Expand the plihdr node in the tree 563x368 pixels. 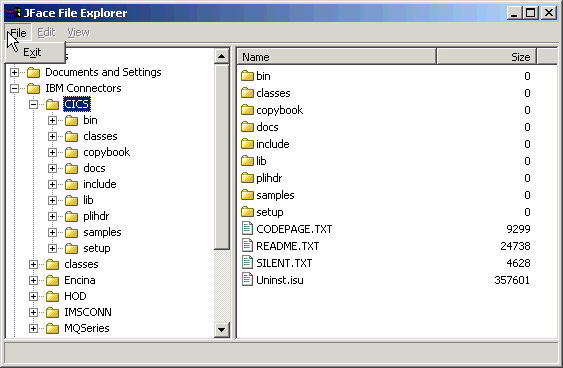coord(52,216)
